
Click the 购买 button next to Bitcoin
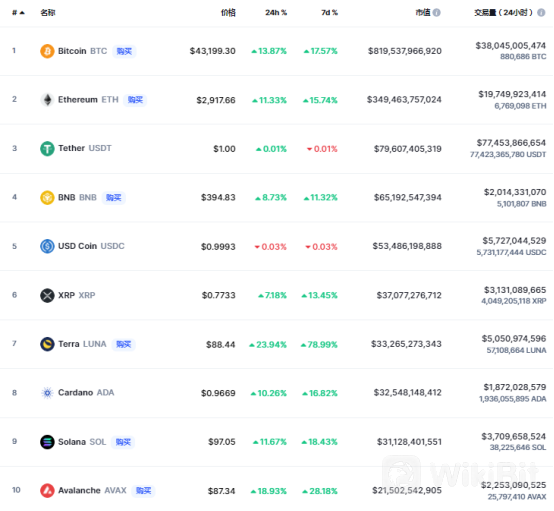point(124,51)
